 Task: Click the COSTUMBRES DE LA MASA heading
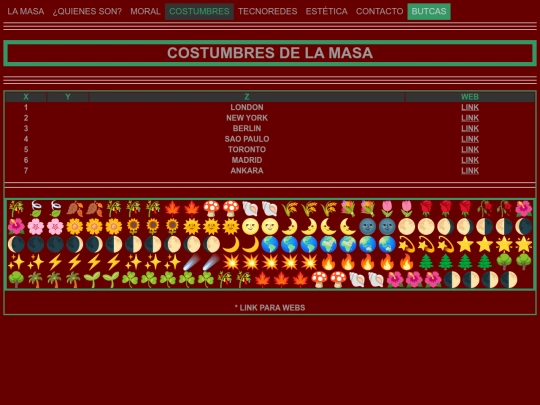270,53
